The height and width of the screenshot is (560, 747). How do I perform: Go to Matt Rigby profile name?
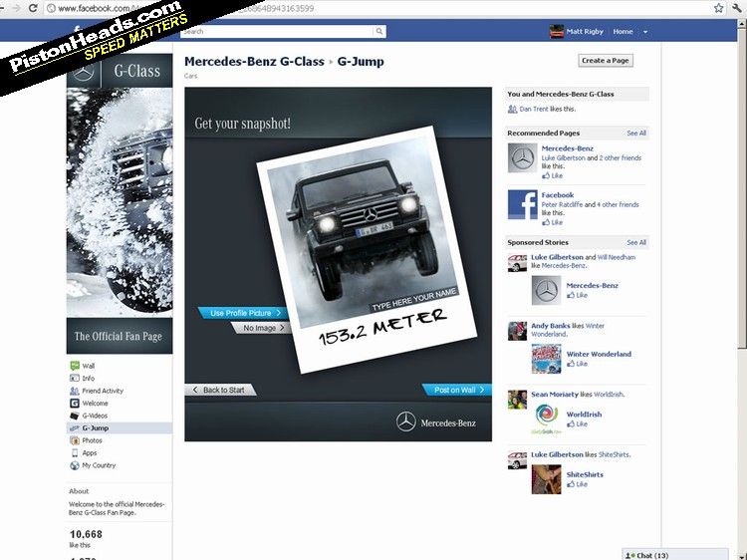click(585, 32)
